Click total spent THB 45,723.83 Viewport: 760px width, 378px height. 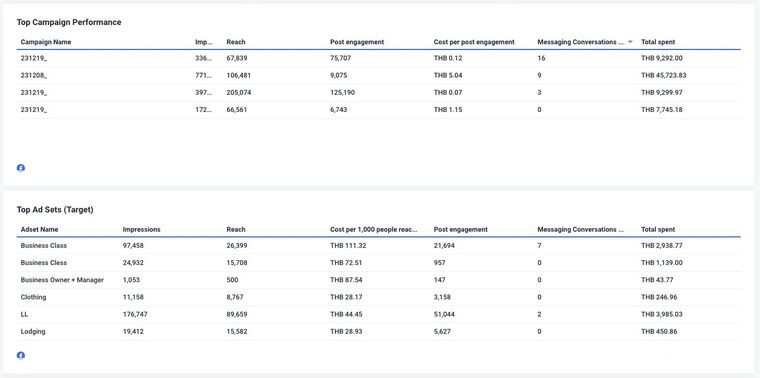(x=664, y=76)
